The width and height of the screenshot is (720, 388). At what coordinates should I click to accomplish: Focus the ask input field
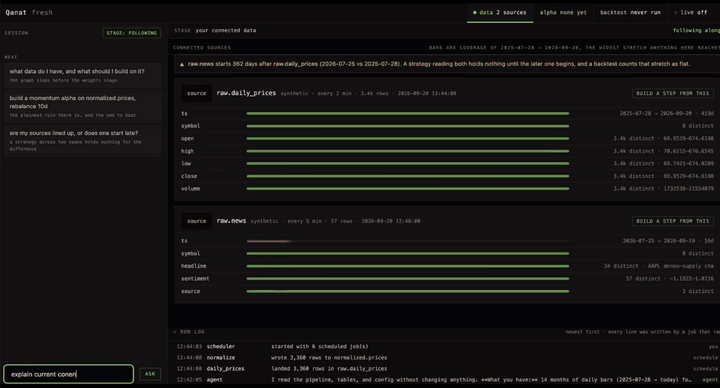point(68,374)
